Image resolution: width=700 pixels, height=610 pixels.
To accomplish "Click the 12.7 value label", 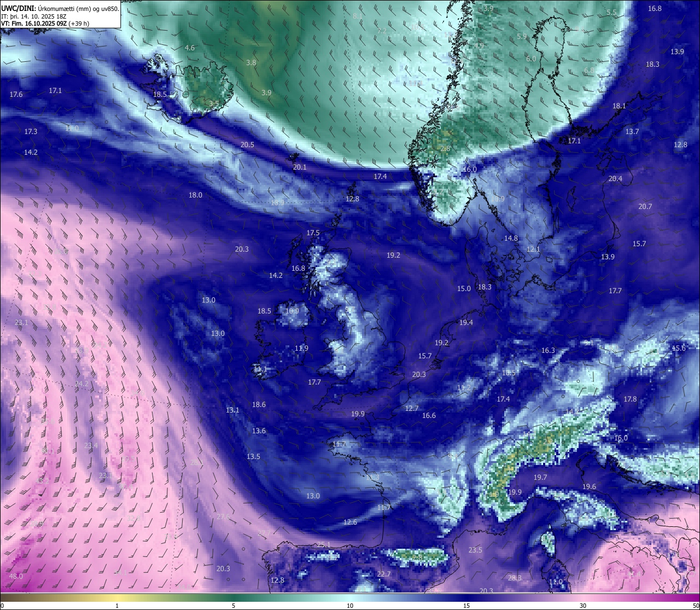I will 412,408.
